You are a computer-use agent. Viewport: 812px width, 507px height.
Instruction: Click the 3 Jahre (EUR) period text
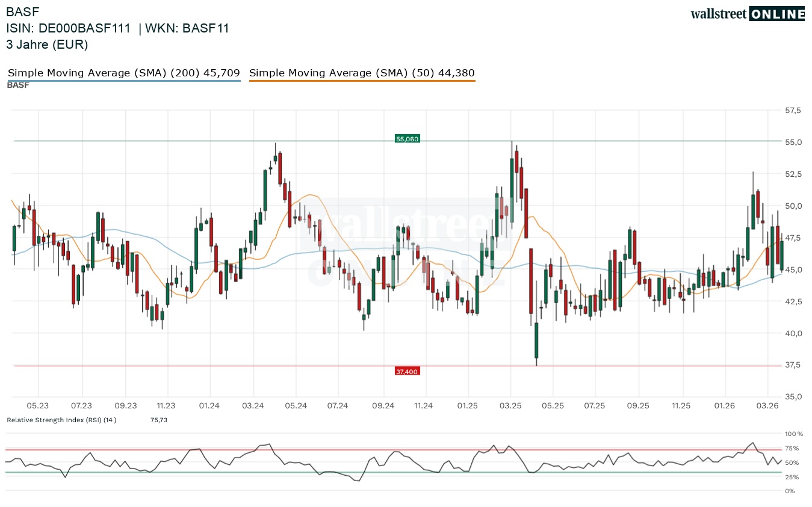pyautogui.click(x=47, y=45)
